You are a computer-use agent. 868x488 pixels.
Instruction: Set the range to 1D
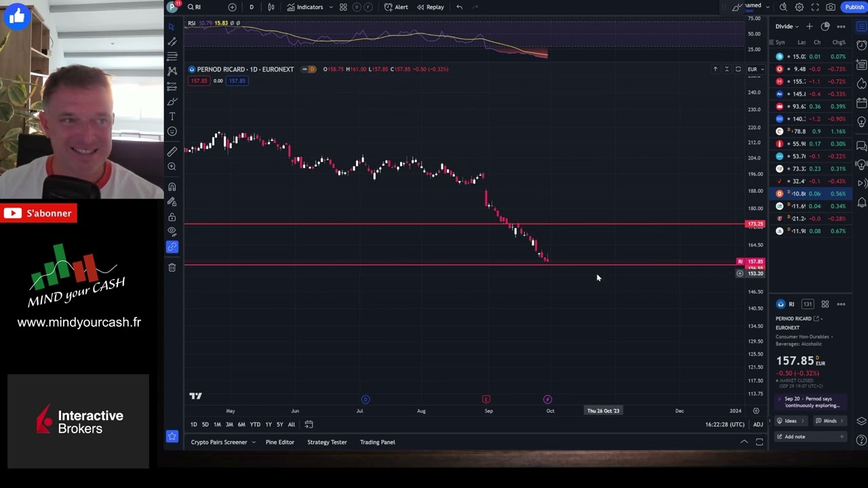coord(193,424)
